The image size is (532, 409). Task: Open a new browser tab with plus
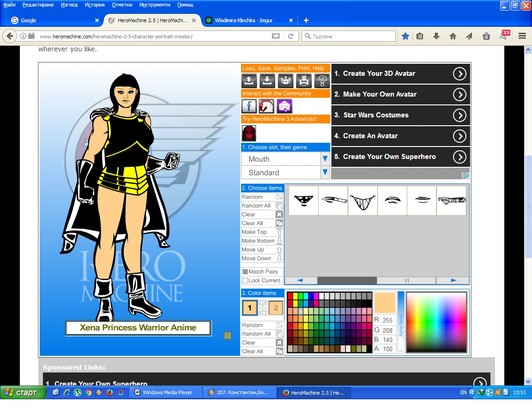click(x=306, y=20)
